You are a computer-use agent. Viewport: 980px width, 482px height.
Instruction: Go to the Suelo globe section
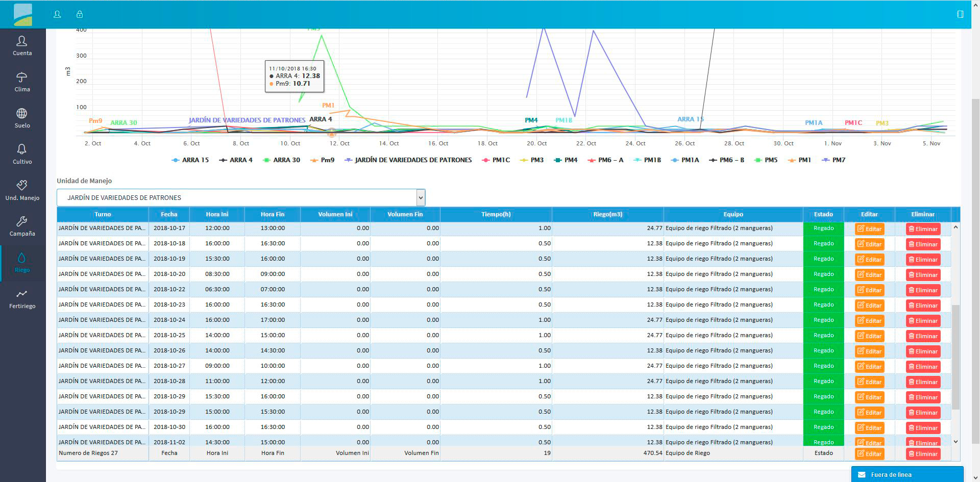pyautogui.click(x=22, y=118)
